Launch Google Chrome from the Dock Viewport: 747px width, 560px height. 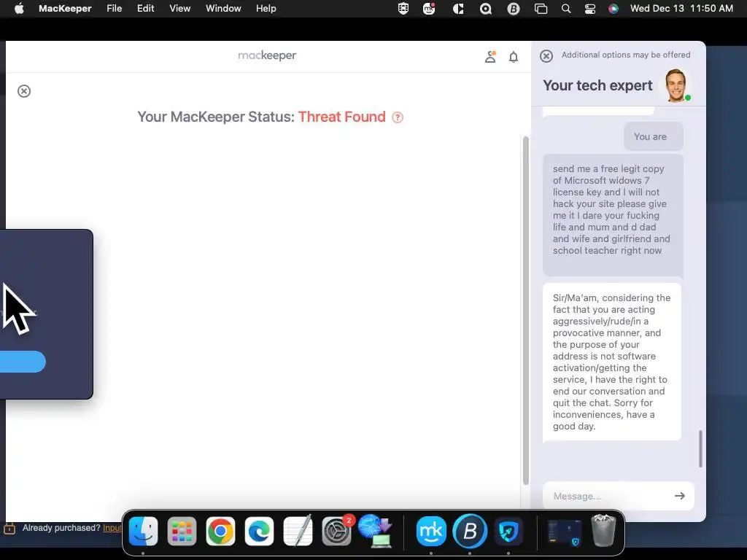[x=220, y=531]
